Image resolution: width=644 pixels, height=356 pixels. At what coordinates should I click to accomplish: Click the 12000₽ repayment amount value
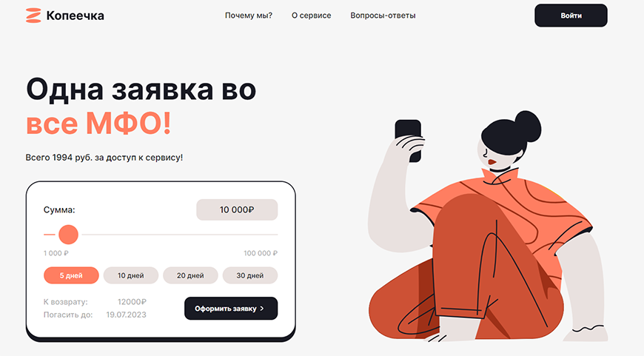(x=132, y=302)
